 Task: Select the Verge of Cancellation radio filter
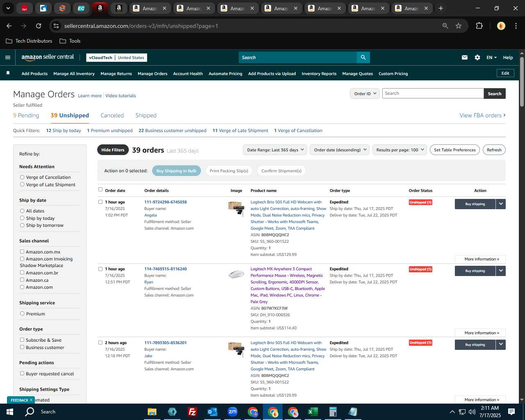[22, 177]
